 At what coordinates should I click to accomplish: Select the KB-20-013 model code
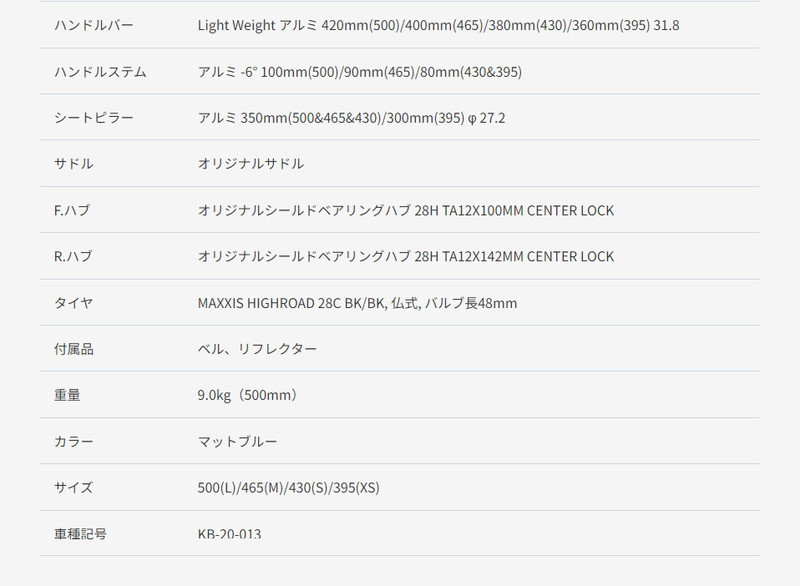229,533
